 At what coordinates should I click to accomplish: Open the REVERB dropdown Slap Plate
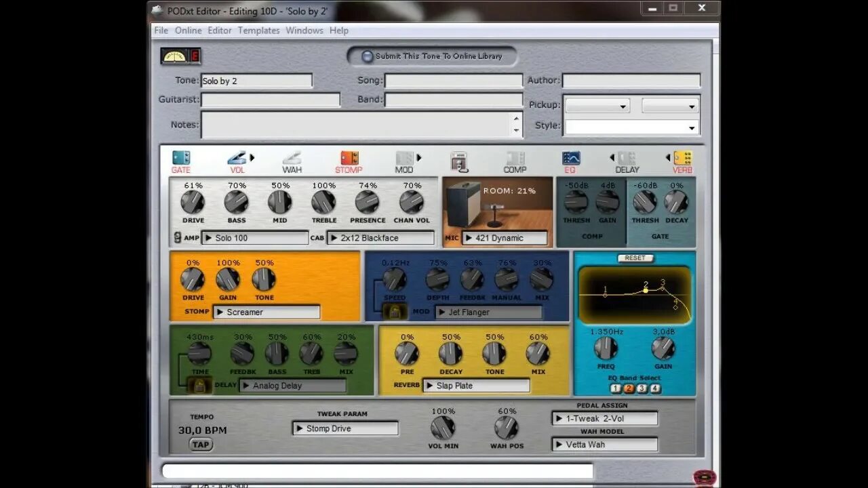477,386
